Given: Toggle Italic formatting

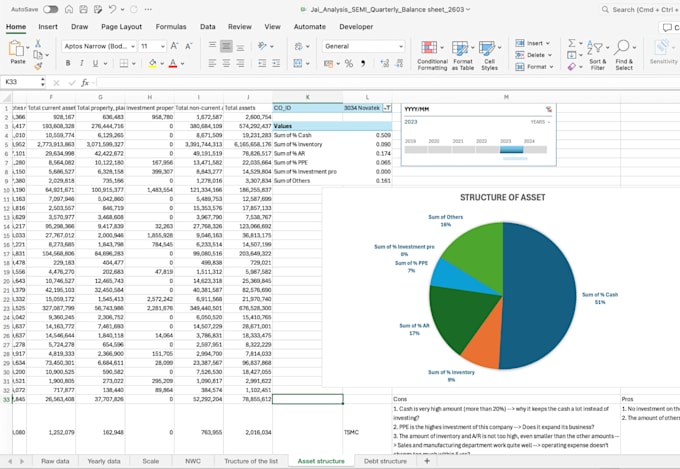Looking at the screenshot, I should [x=82, y=63].
